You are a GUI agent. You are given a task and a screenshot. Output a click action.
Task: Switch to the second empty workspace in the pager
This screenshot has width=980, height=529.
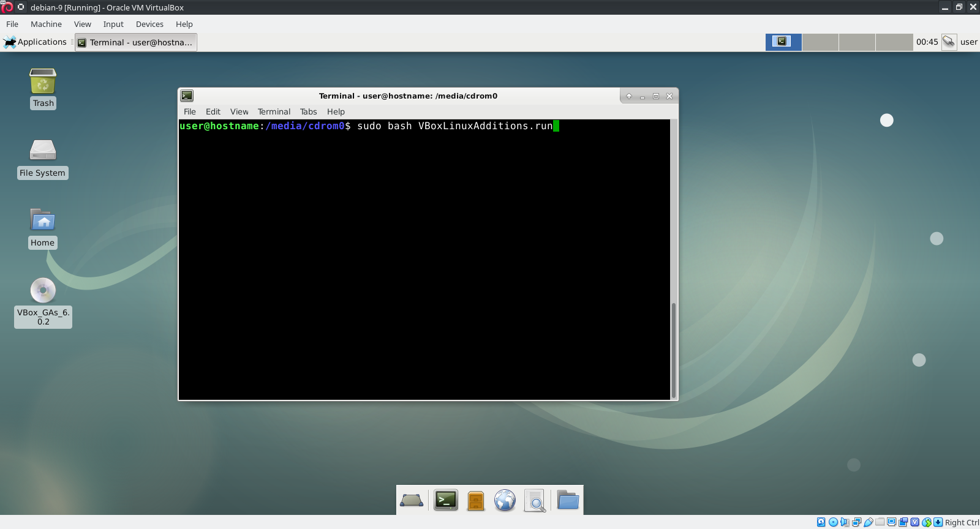coord(820,42)
